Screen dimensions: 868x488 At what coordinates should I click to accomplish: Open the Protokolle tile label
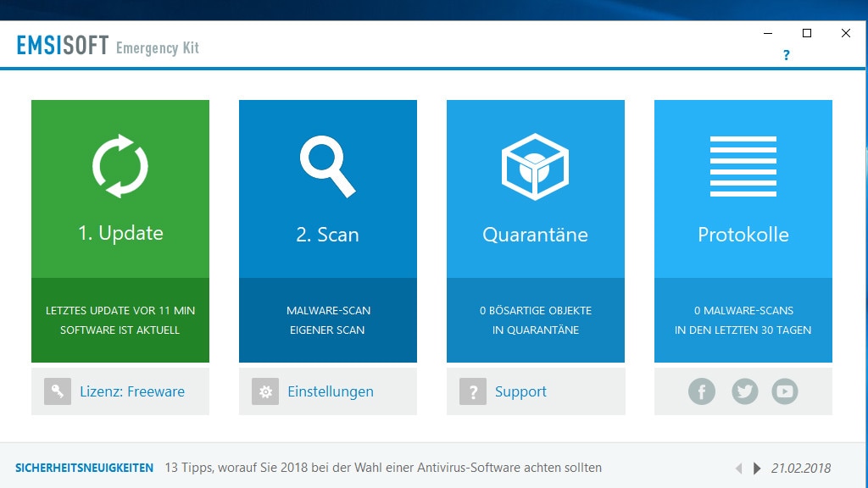pos(743,235)
